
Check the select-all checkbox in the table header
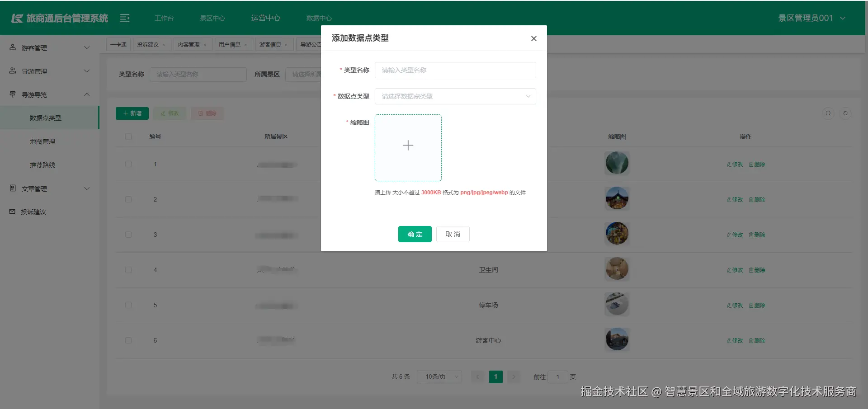point(128,136)
